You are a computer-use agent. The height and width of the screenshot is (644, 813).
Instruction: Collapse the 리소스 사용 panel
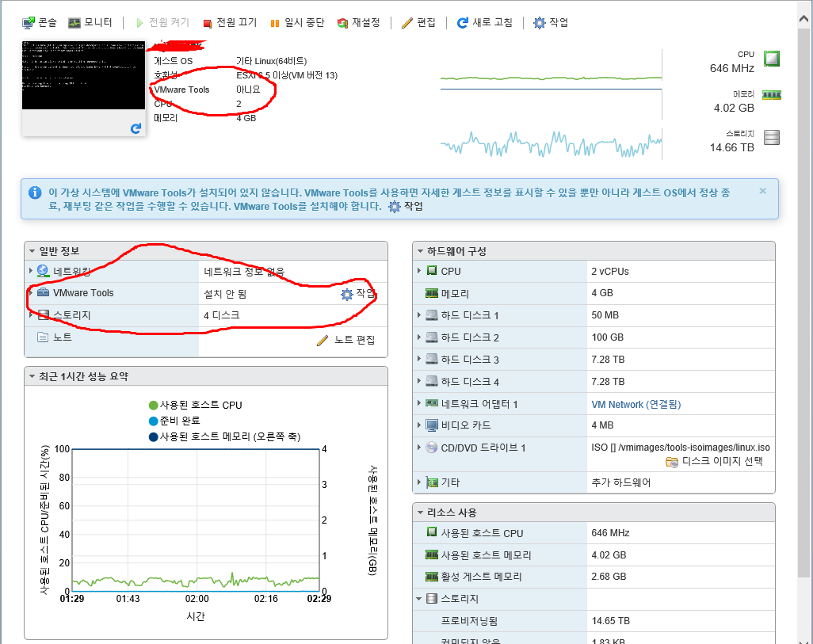click(421, 513)
